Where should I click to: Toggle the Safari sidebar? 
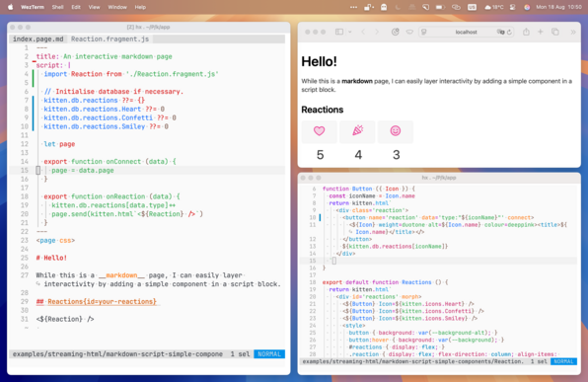[x=339, y=32]
